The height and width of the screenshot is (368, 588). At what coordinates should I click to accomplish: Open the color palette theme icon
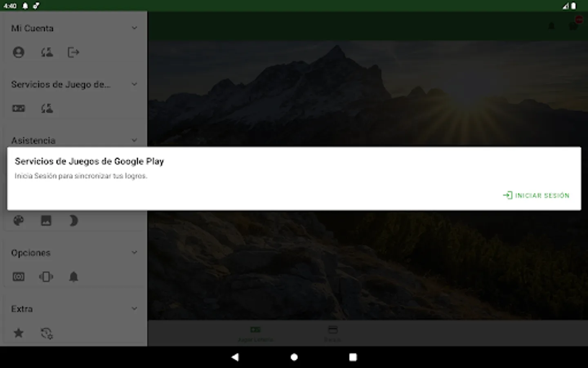pos(18,221)
